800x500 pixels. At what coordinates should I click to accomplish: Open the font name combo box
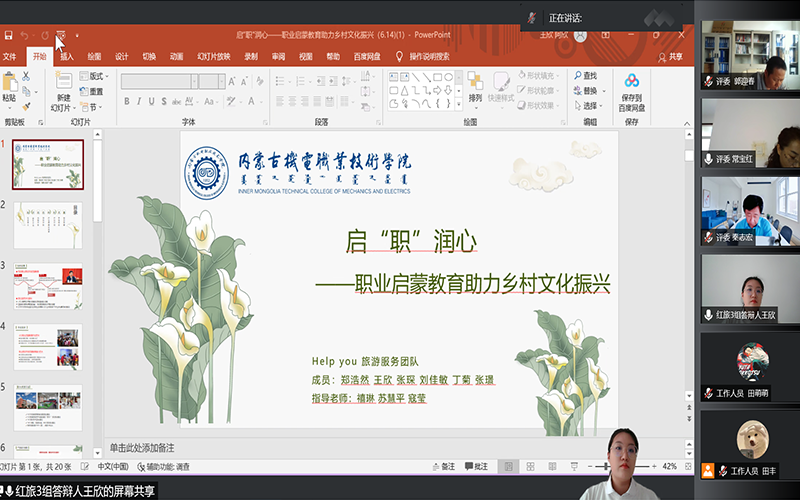click(160, 78)
